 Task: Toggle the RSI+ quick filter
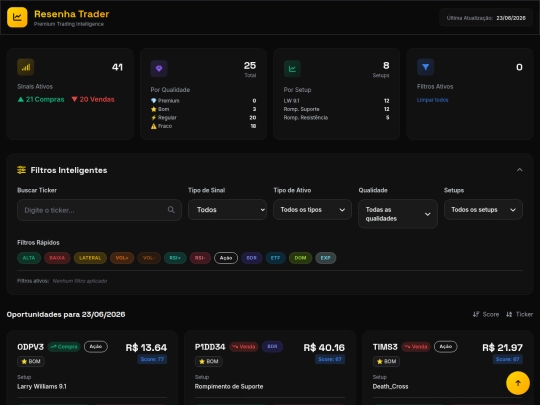[x=175, y=258]
